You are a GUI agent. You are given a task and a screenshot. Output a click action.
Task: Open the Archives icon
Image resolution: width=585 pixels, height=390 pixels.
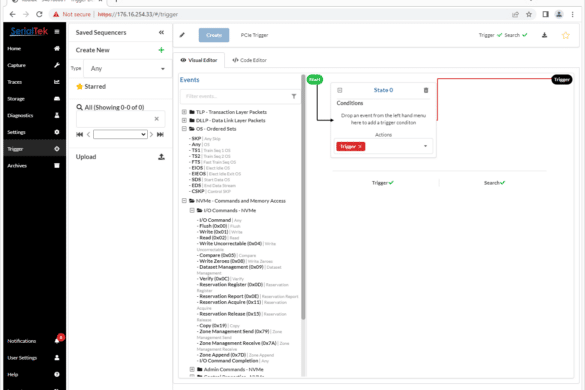click(57, 165)
